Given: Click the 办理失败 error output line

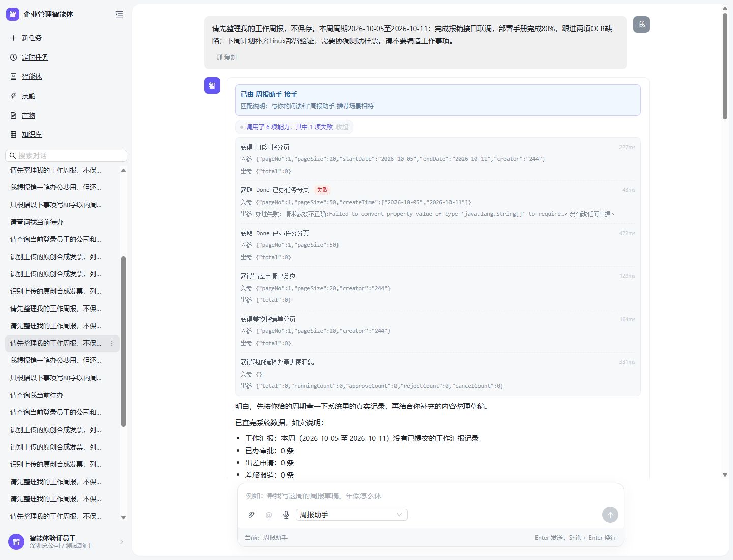Looking at the screenshot, I should tap(428, 214).
